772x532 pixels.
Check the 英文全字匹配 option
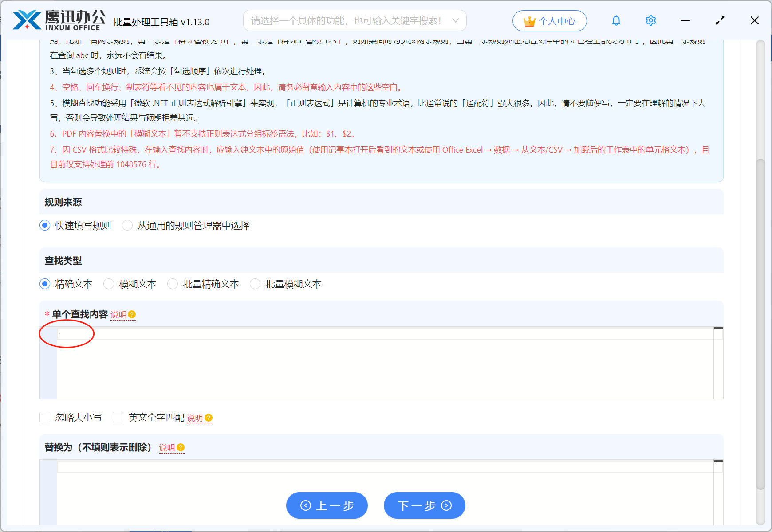[118, 417]
